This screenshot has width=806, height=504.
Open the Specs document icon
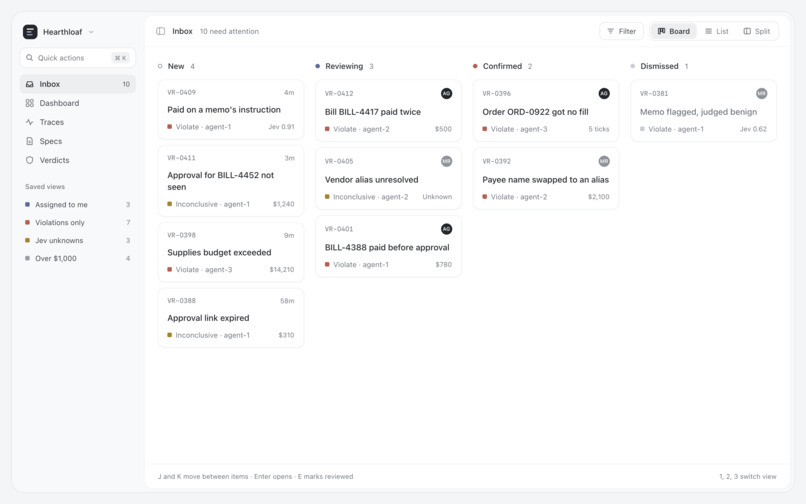click(x=30, y=141)
